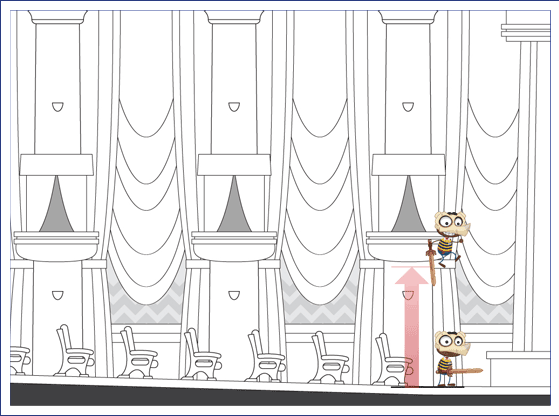Click the stacked column capital at top right
Viewport: 559px width, 416px height.
point(526,32)
